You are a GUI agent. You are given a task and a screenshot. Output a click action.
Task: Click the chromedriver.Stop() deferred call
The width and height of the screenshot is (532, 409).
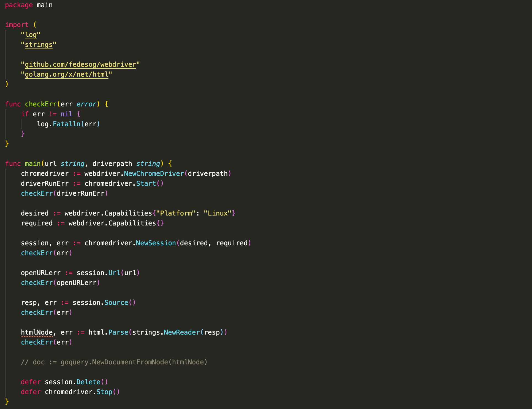104,392
